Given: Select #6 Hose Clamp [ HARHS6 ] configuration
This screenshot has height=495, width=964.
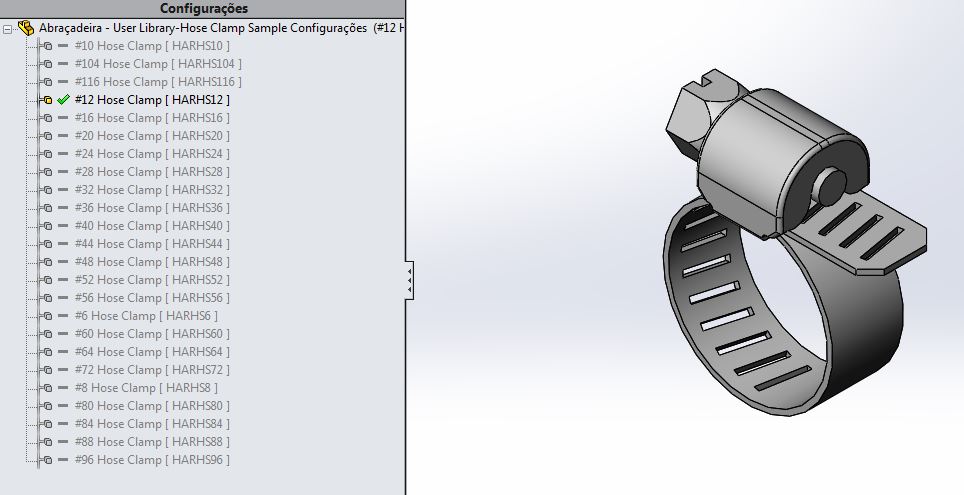Looking at the screenshot, I should click(x=146, y=315).
